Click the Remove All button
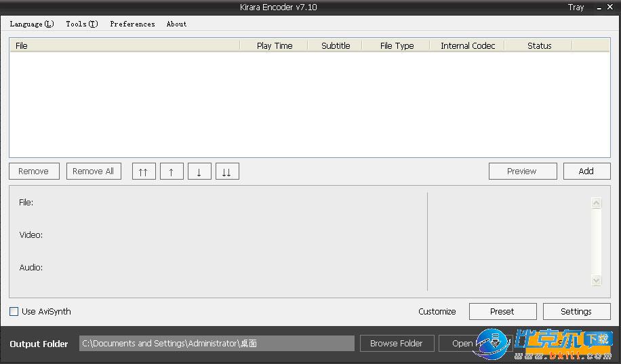 point(94,171)
